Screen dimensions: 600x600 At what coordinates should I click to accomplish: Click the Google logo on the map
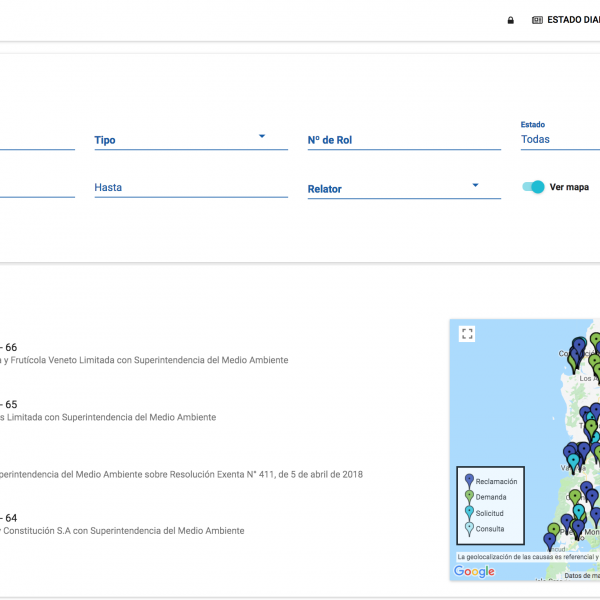[474, 572]
